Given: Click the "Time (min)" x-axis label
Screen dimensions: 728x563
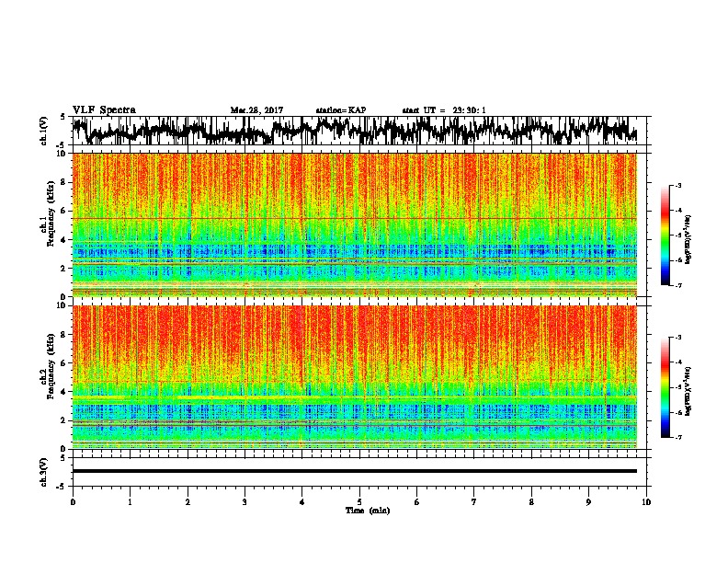Looking at the screenshot, I should tap(368, 511).
